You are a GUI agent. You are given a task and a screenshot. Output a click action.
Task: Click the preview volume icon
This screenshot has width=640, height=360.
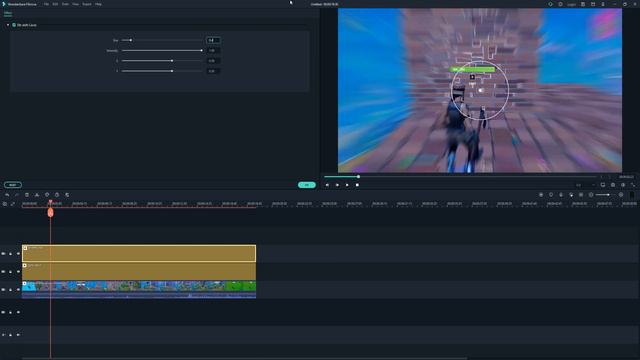[x=623, y=185]
